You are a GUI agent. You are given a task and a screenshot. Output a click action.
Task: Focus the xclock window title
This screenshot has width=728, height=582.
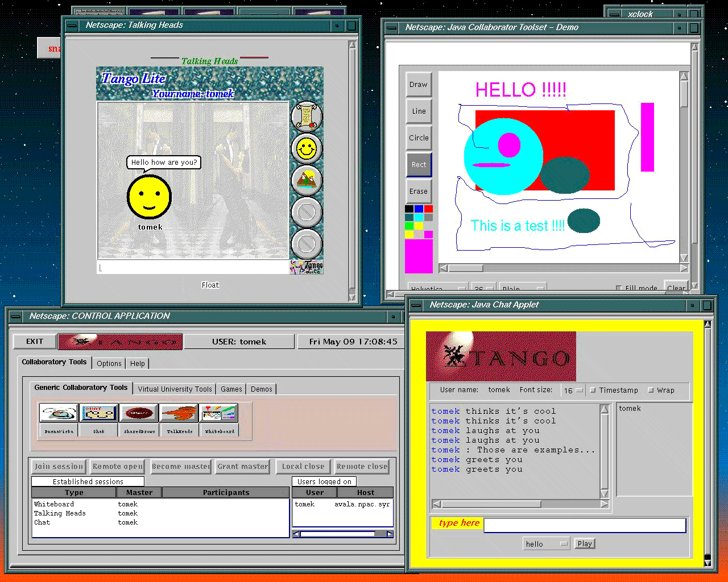pyautogui.click(x=640, y=14)
